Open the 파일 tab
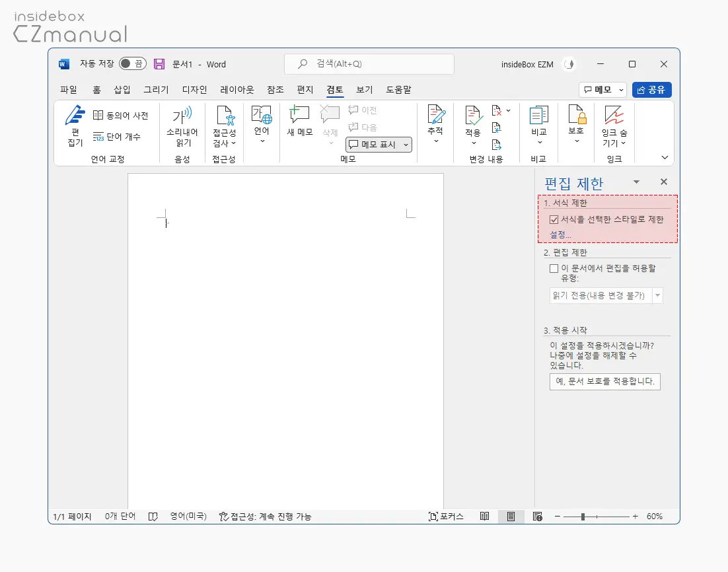The height and width of the screenshot is (572, 728). (69, 90)
